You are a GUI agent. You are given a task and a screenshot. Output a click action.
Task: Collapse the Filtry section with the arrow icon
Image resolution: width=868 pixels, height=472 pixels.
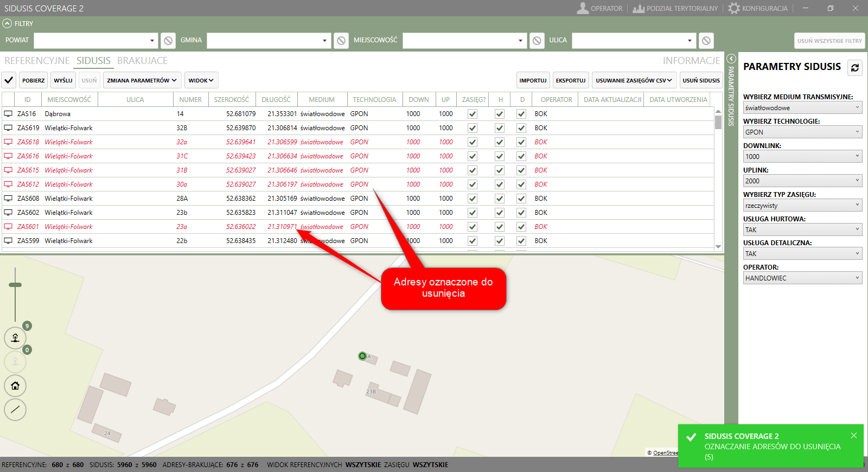[x=7, y=23]
